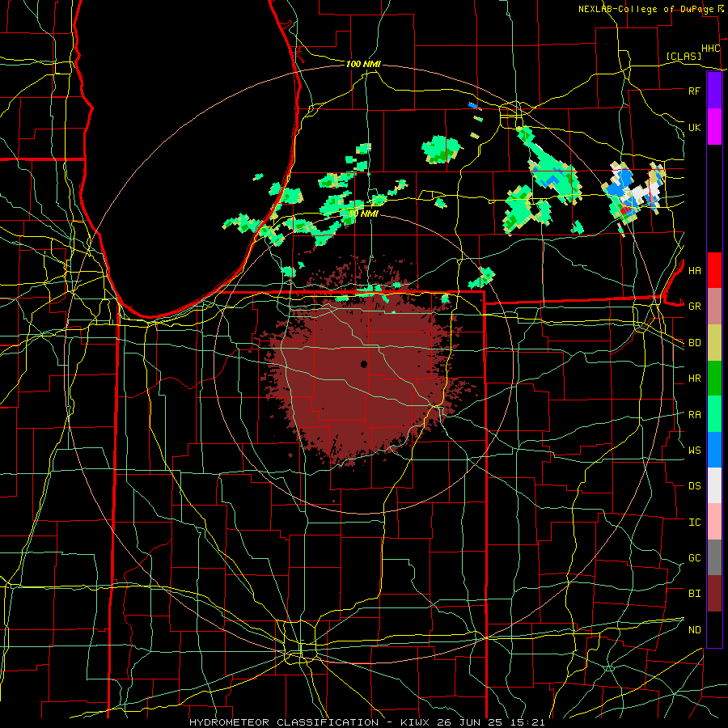Click the GC legend label
Viewport: 728px width, 728px height.
click(694, 557)
